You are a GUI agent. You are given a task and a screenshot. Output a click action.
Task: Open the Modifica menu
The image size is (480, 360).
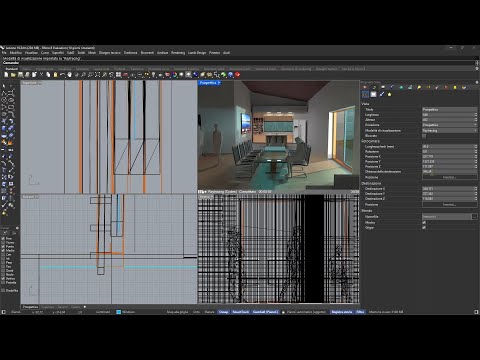click(16, 53)
